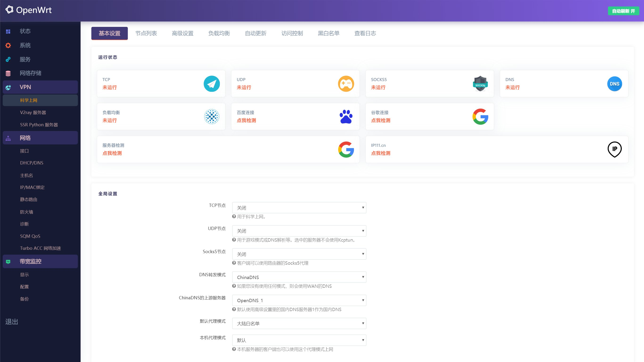The width and height of the screenshot is (644, 362).
Task: Open the 默认代理模式 dropdown
Action: (299, 324)
